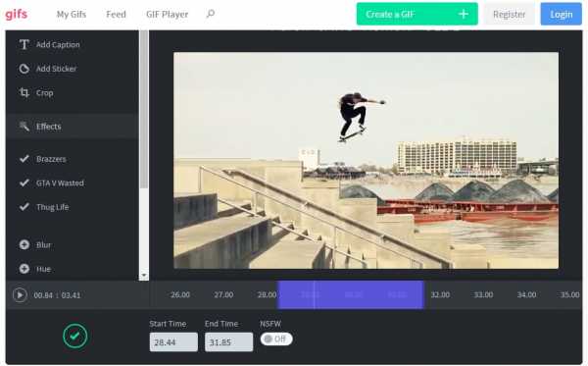Click the plus icon beside Blur
The image size is (588, 366).
coord(24,244)
